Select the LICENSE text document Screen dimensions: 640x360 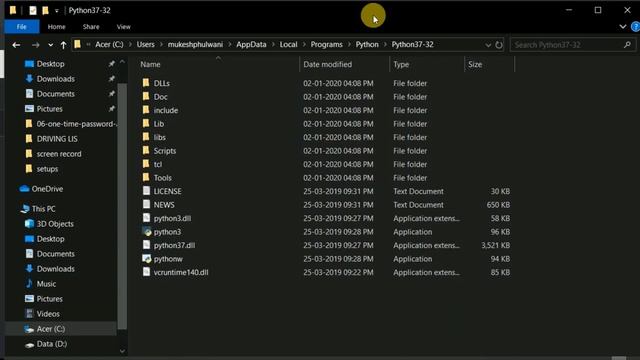point(167,191)
